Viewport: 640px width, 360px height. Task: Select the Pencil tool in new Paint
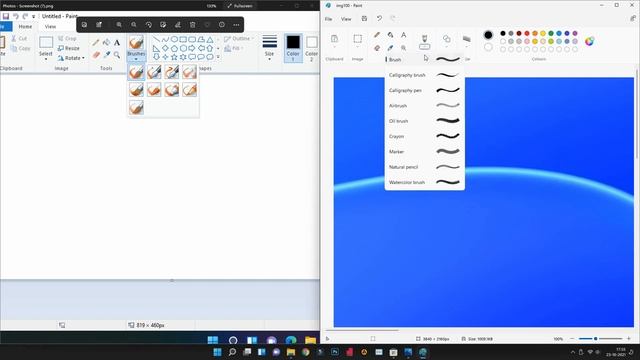pyautogui.click(x=377, y=35)
